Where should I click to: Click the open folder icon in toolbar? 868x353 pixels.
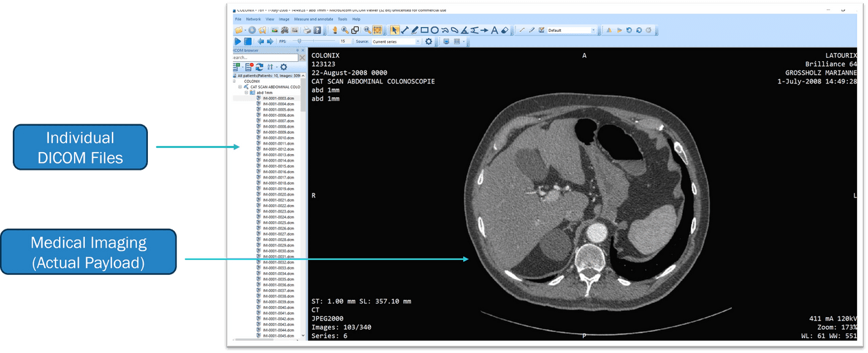click(x=239, y=30)
